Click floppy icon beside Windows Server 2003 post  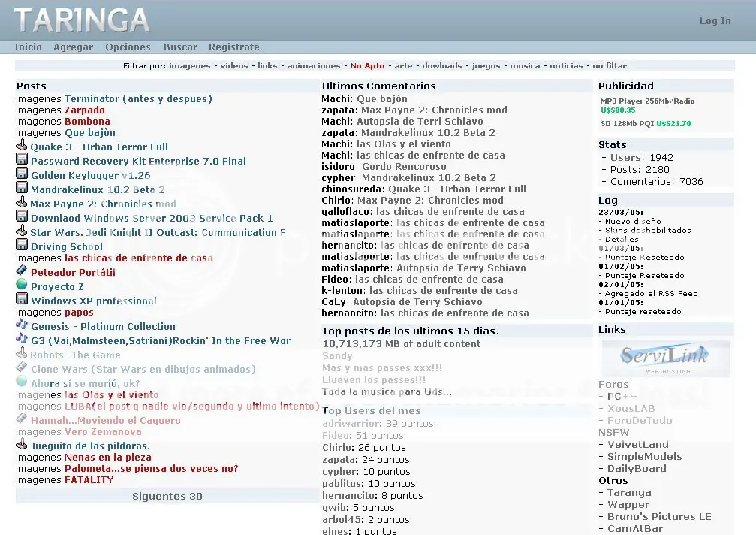(x=22, y=216)
